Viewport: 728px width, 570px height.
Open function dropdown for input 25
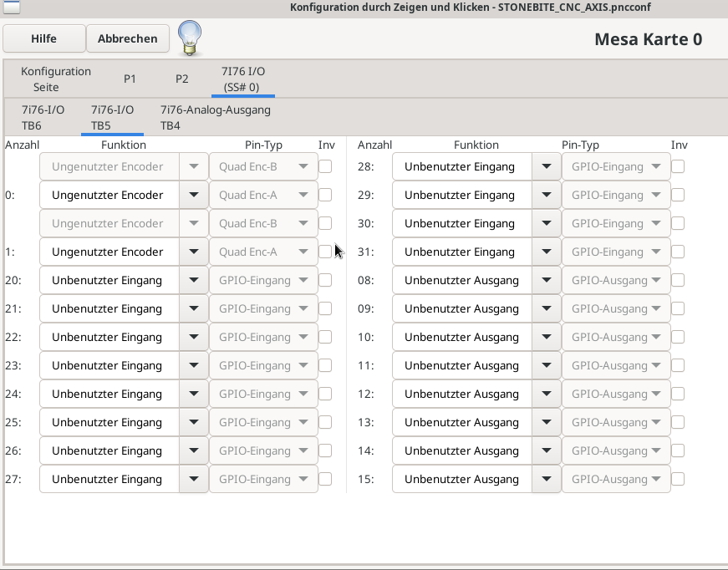click(194, 422)
